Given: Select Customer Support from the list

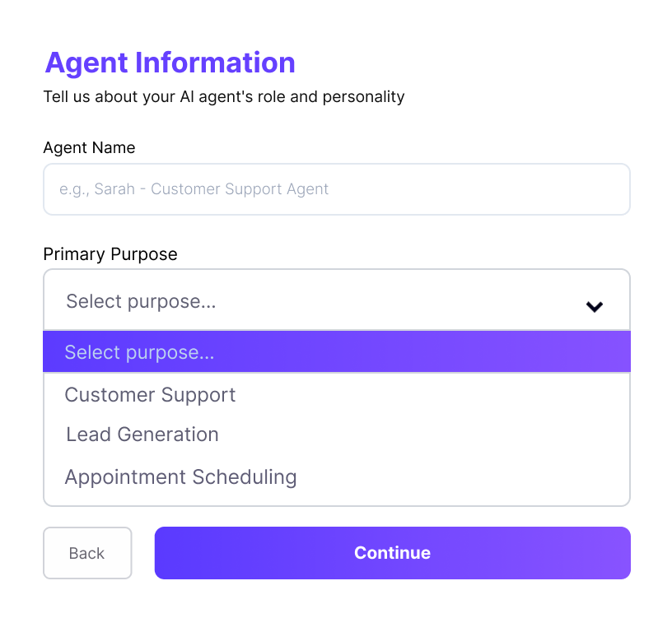Looking at the screenshot, I should pyautogui.click(x=151, y=395).
